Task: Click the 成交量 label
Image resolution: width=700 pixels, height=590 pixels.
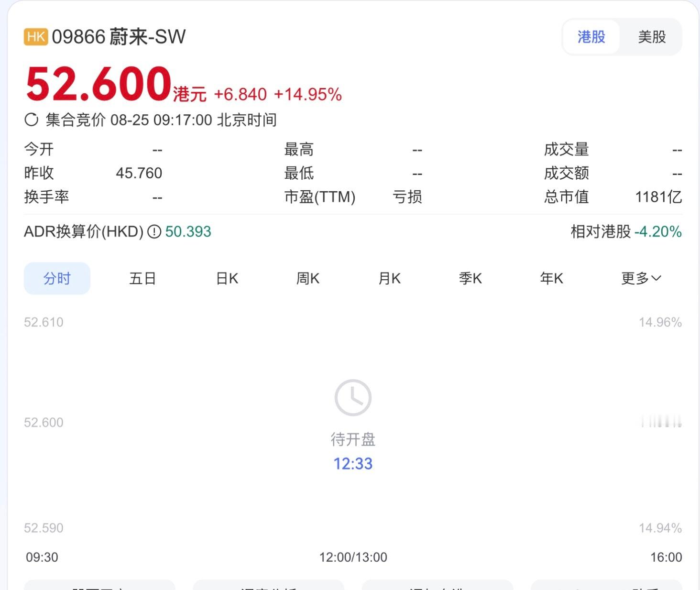Action: click(566, 150)
